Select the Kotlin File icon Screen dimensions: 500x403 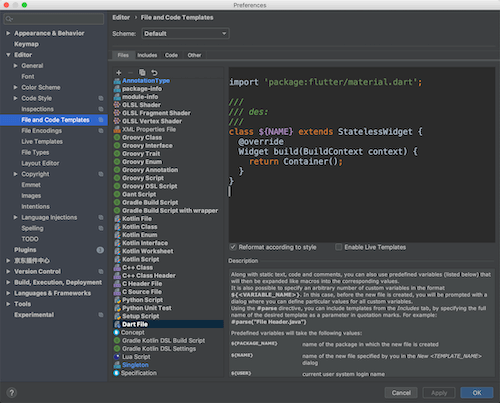[117, 219]
